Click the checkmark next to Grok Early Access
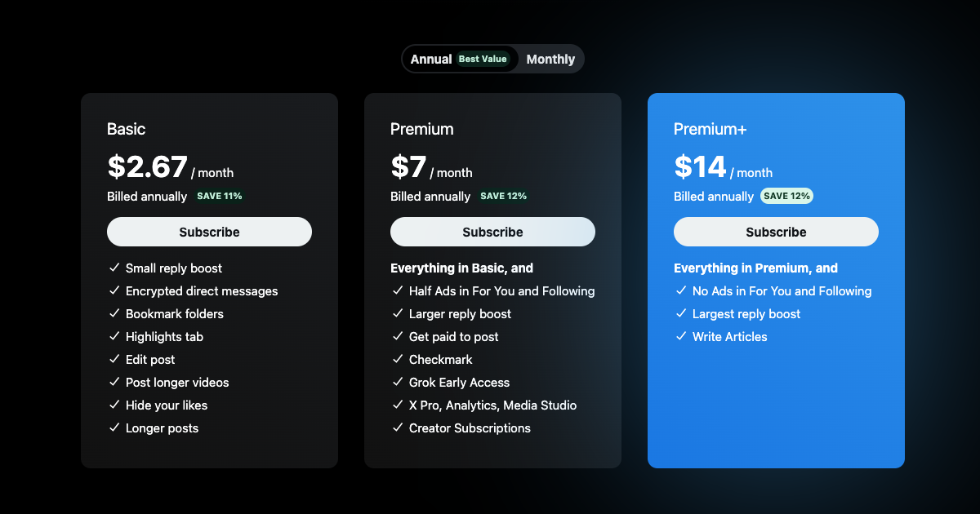980x514 pixels. [x=398, y=382]
